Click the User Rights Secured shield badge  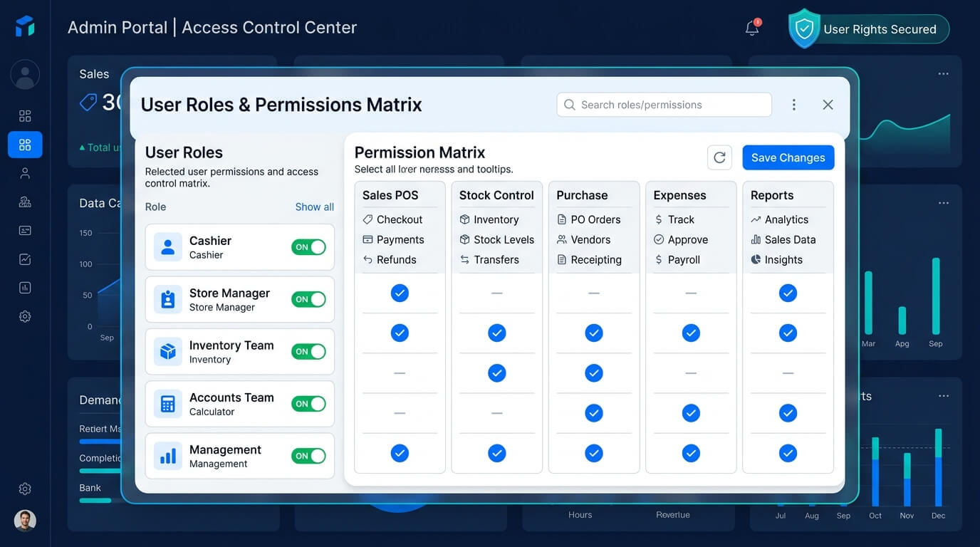869,29
